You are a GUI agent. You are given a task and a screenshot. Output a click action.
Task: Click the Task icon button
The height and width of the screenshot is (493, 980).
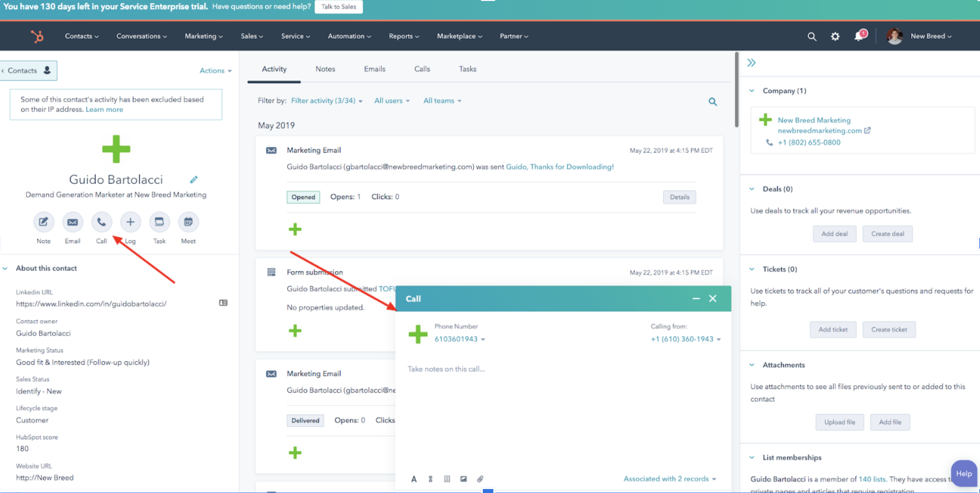159,222
